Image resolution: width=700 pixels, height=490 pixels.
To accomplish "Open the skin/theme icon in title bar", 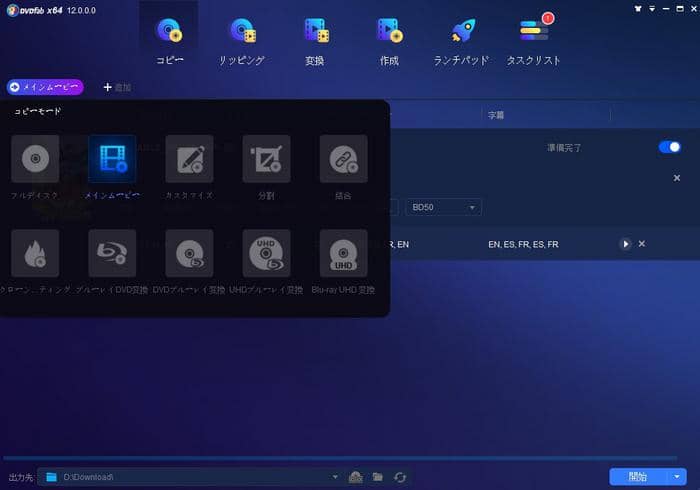I will pos(638,8).
